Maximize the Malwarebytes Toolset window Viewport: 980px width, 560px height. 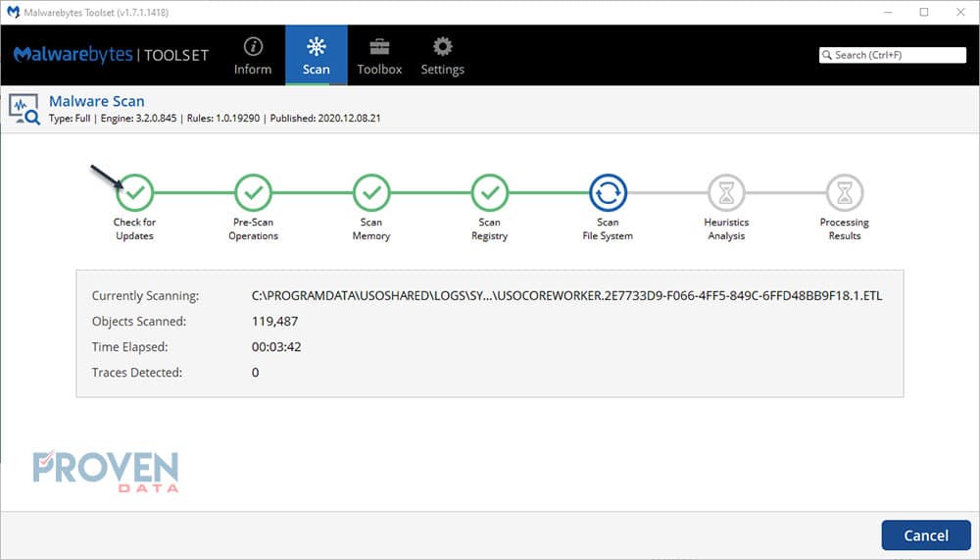[924, 12]
